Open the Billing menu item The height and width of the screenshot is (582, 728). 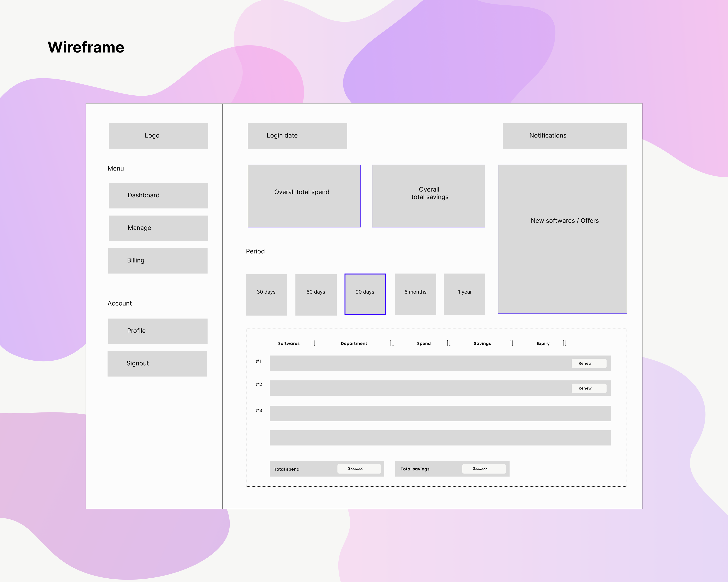point(158,261)
